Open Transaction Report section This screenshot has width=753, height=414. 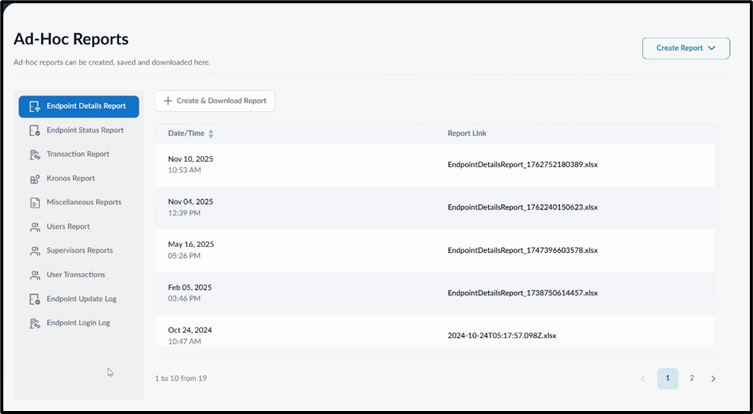[x=79, y=154]
